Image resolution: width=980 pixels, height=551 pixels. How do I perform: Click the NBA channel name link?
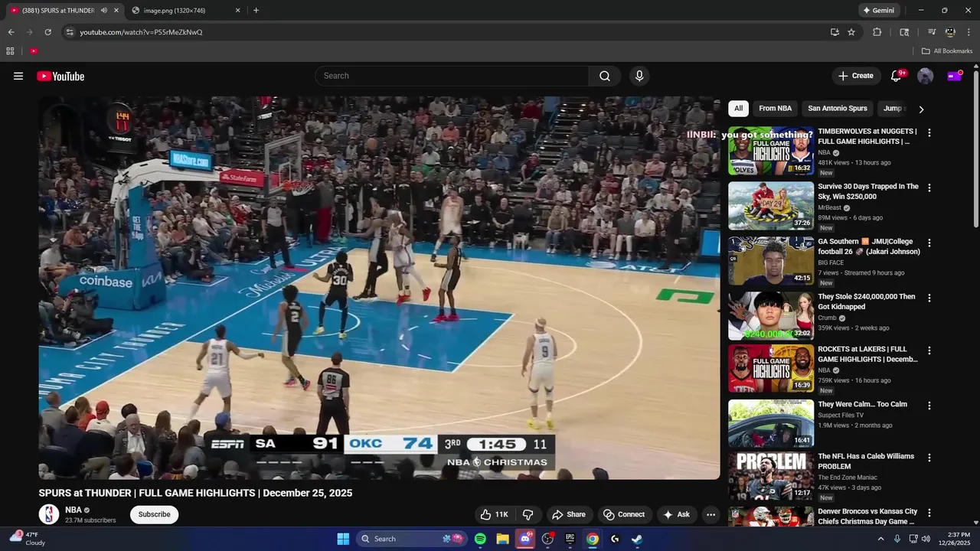coord(73,510)
